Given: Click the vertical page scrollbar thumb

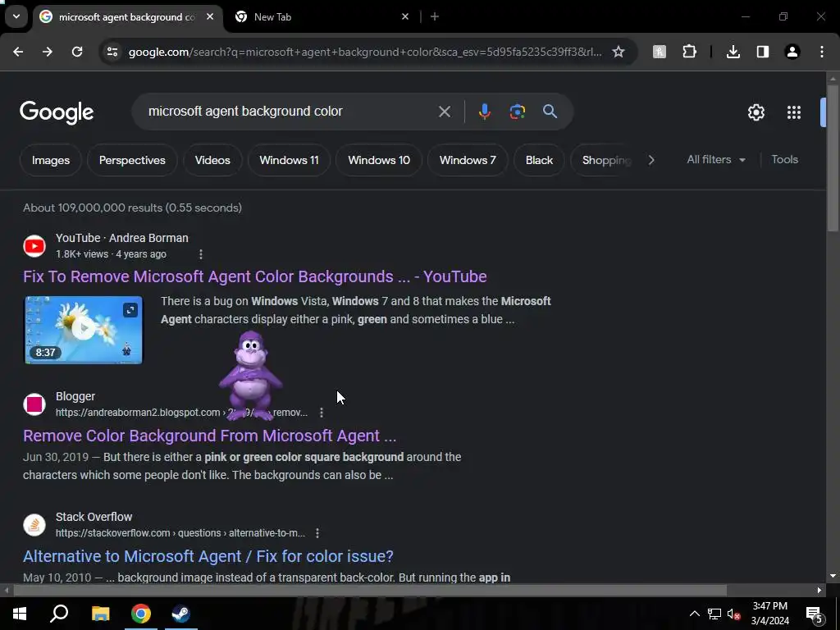Looking at the screenshot, I should click(833, 158).
